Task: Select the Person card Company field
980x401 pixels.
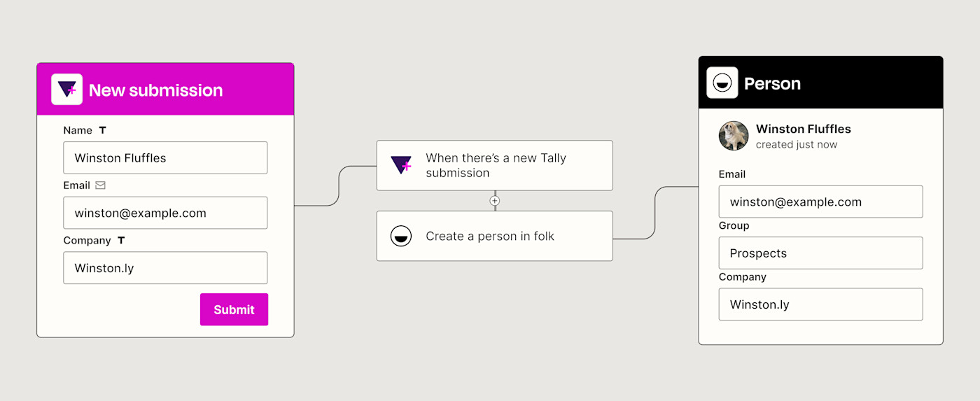Action: tap(820, 304)
